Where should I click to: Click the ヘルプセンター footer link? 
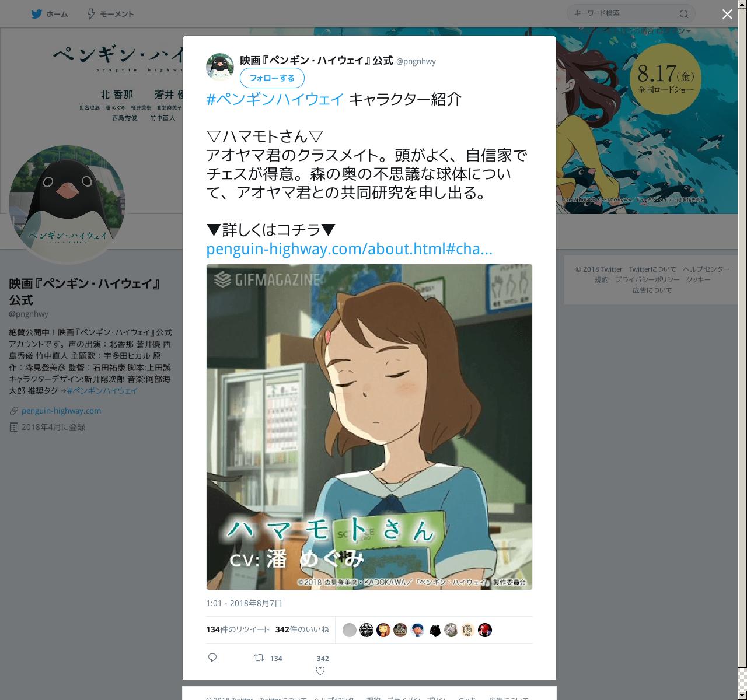click(706, 269)
